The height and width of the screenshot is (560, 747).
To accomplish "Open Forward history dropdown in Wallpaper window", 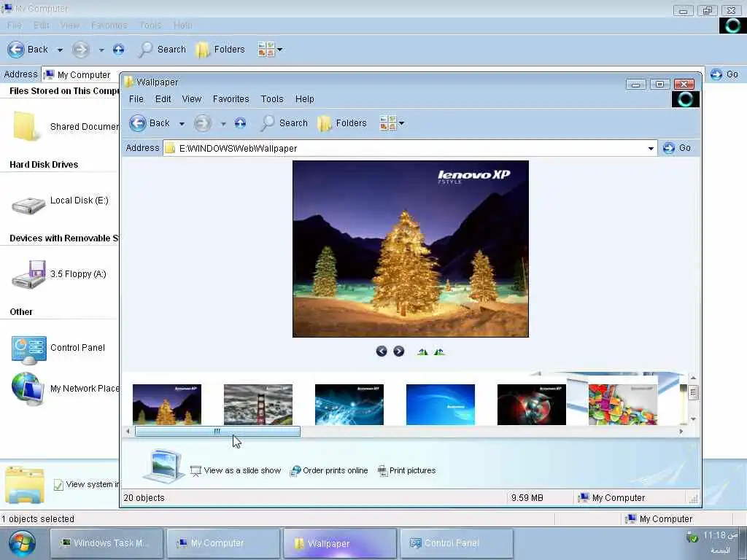I will [x=223, y=124].
